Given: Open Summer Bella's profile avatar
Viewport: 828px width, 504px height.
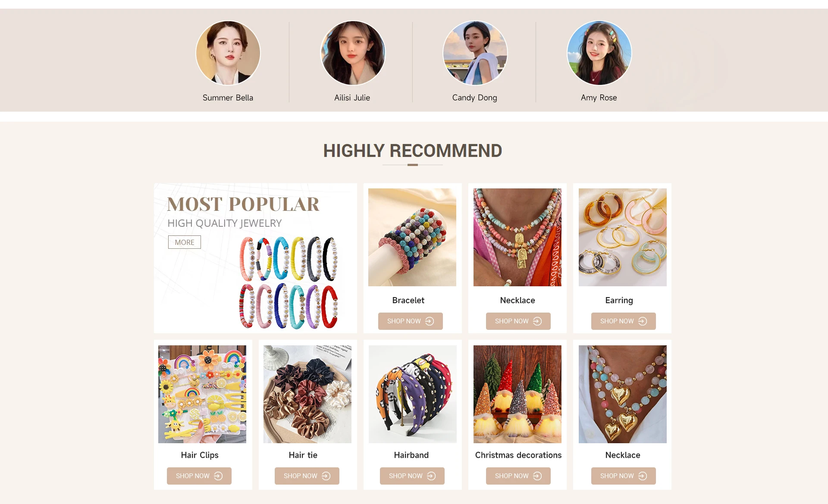Looking at the screenshot, I should coord(228,53).
